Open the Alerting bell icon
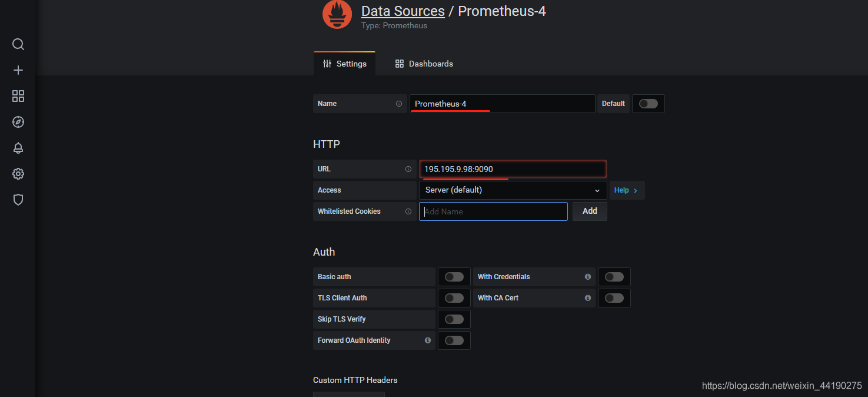The image size is (868, 397). click(18, 148)
